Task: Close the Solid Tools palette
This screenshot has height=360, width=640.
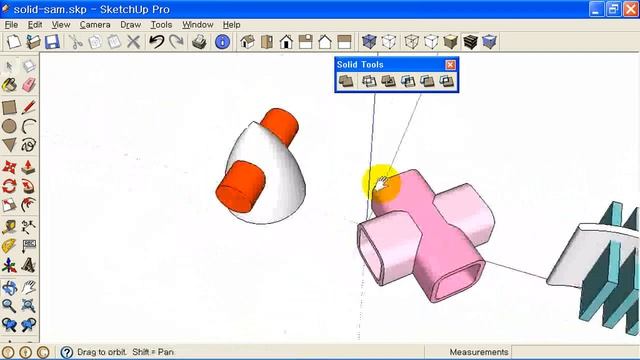Action: 450,65
